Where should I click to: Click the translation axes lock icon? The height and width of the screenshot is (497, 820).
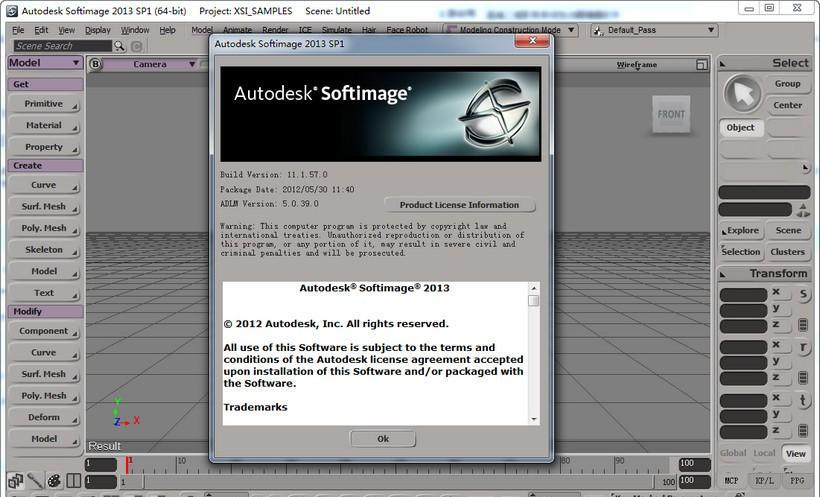click(803, 431)
